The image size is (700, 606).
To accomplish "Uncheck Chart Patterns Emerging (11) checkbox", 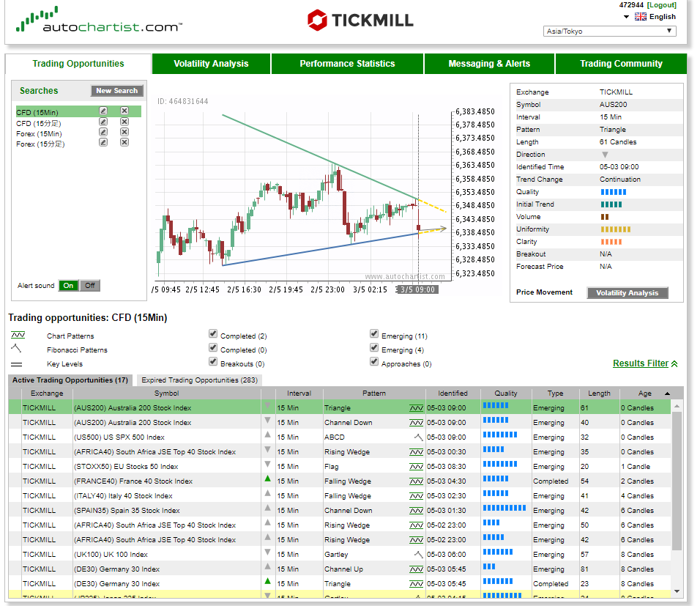I will coord(374,334).
